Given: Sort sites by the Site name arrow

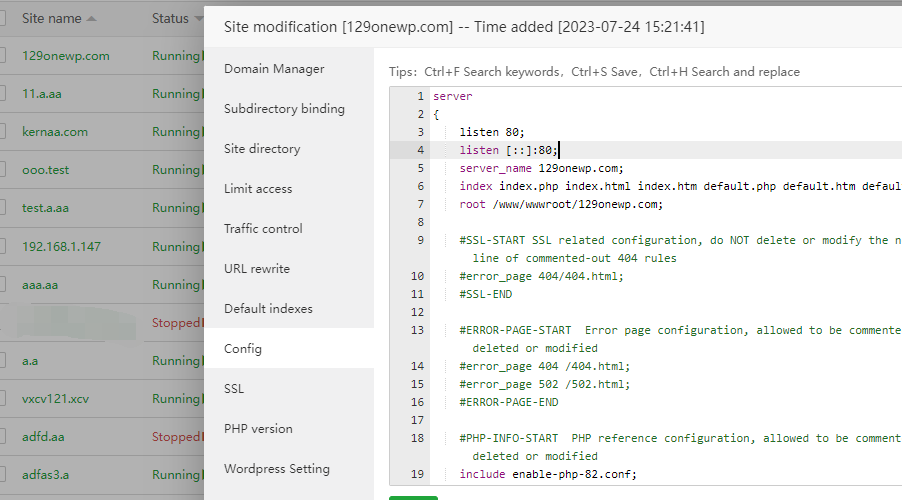Looking at the screenshot, I should pos(92,19).
